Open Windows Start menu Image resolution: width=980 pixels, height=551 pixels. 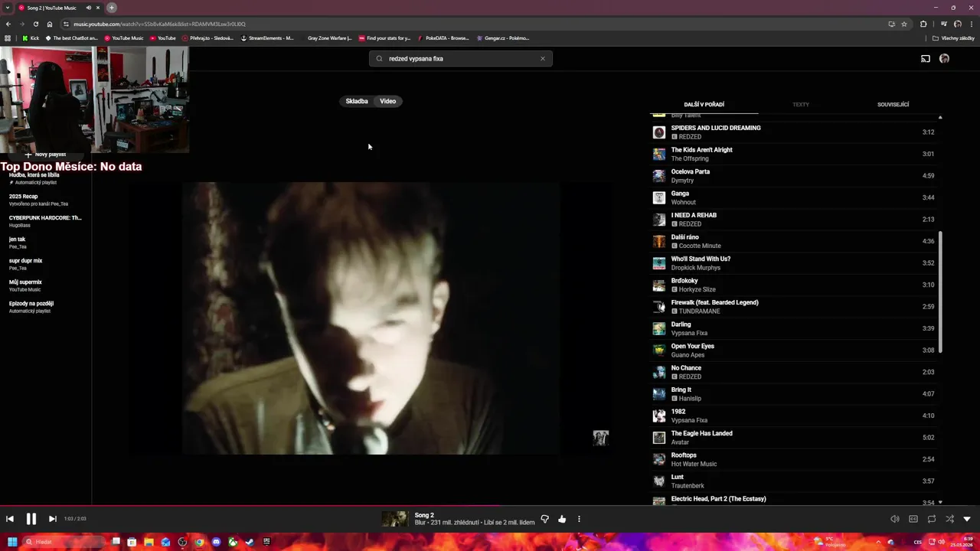[11, 542]
